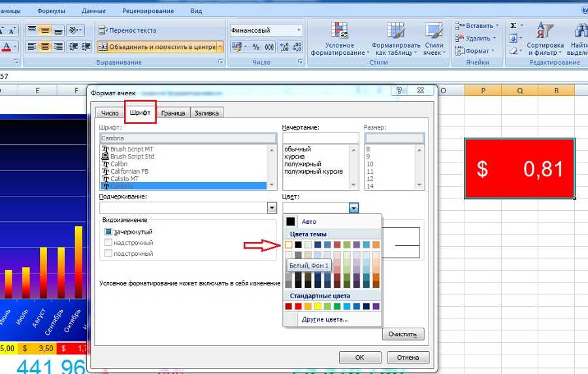The height and width of the screenshot is (374, 588).
Task: Toggle the зачеркнутый checkbox
Action: (108, 232)
